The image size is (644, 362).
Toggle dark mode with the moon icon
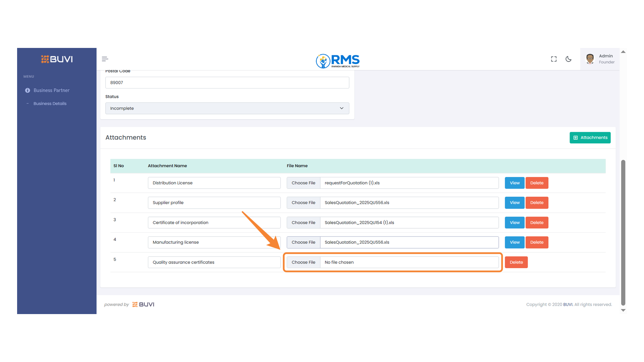(568, 59)
